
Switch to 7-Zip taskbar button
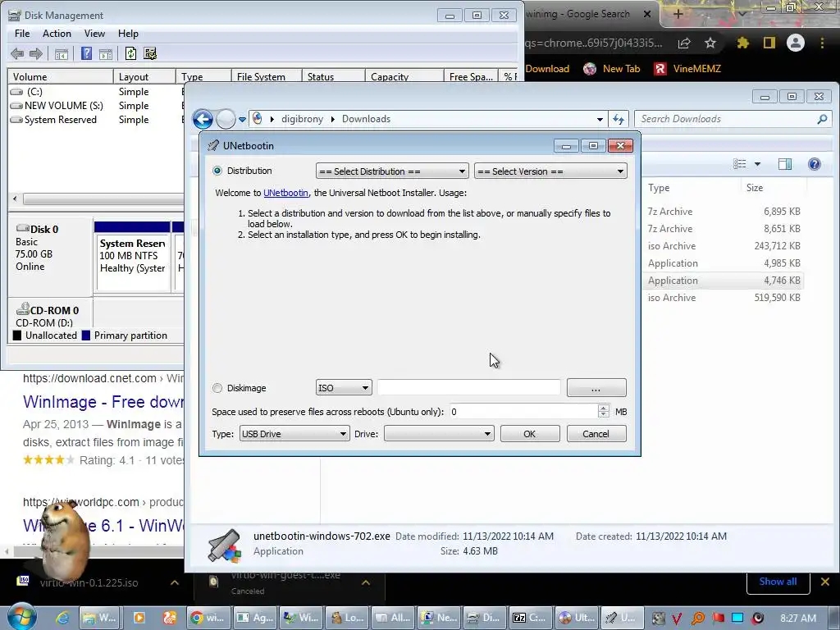(x=529, y=618)
